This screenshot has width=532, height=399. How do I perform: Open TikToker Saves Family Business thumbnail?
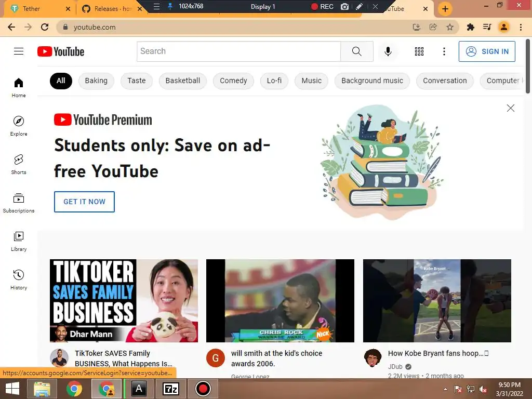(124, 301)
